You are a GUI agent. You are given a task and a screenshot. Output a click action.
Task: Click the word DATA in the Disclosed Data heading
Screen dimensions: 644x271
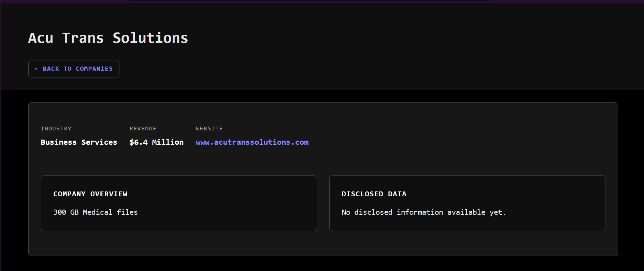pos(397,194)
